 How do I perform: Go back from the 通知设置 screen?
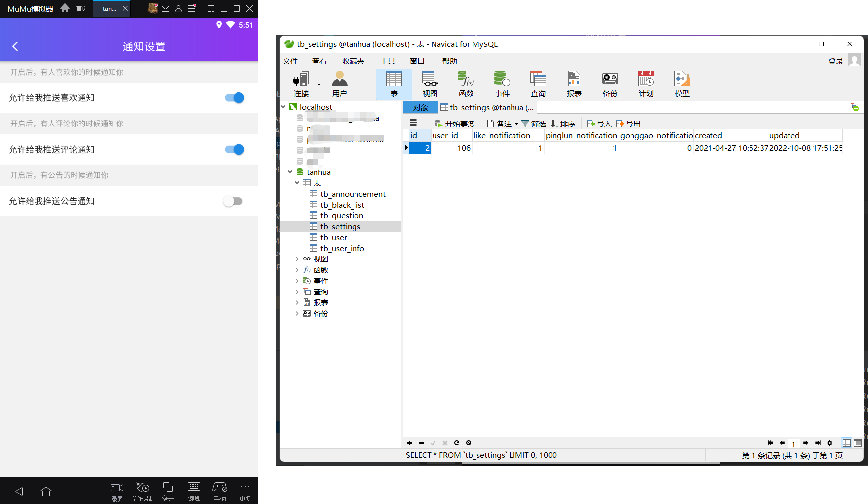point(15,46)
